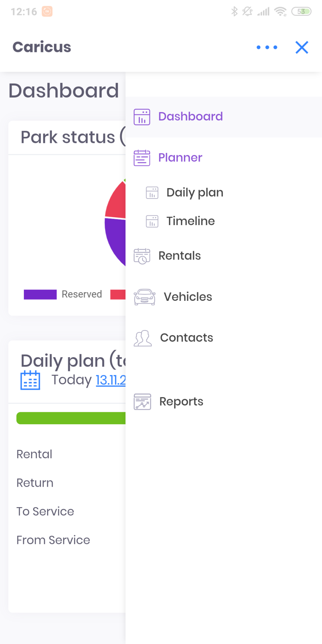
Task: Open the date link 13.11.2 in Daily plan
Action: click(x=111, y=380)
